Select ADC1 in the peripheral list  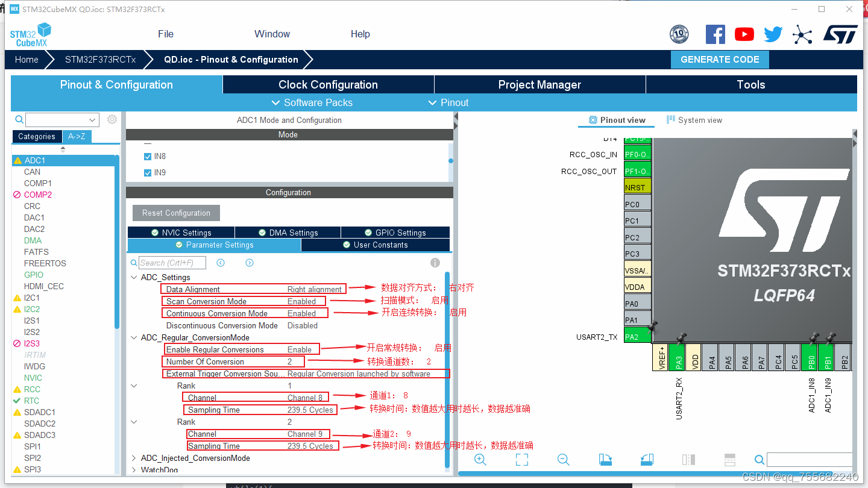63,160
